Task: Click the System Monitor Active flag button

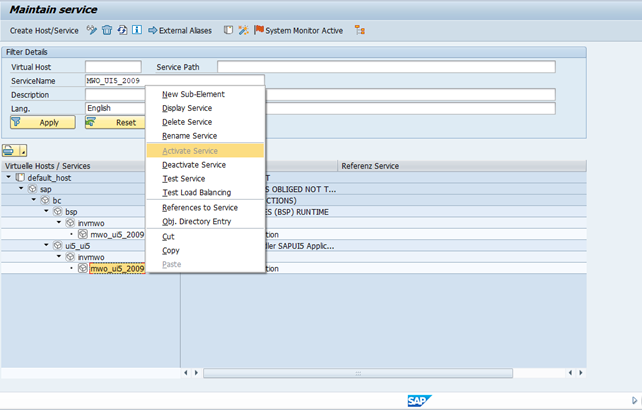Action: click(x=298, y=31)
